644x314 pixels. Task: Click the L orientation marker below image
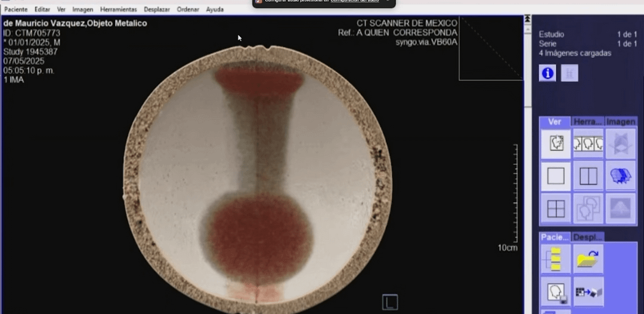389,303
